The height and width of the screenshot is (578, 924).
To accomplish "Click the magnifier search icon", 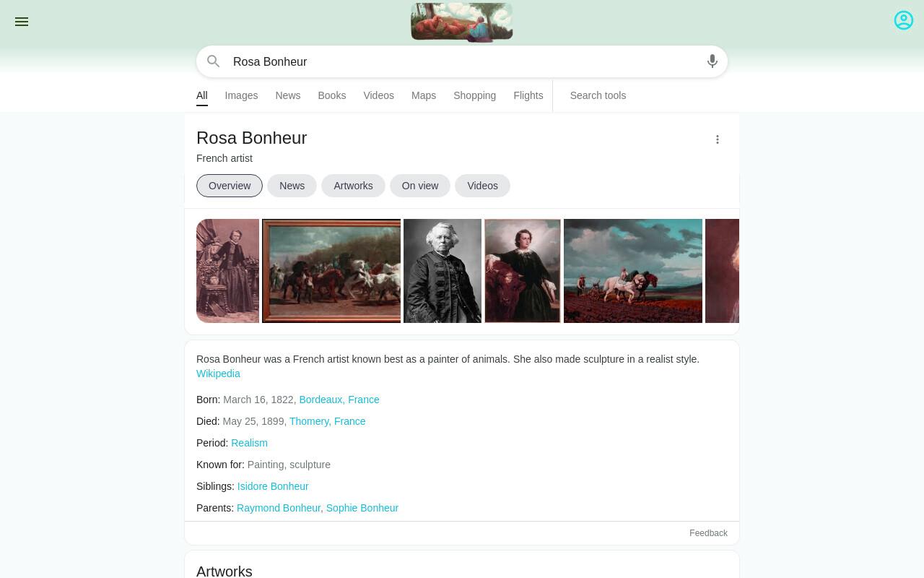I will (213, 61).
